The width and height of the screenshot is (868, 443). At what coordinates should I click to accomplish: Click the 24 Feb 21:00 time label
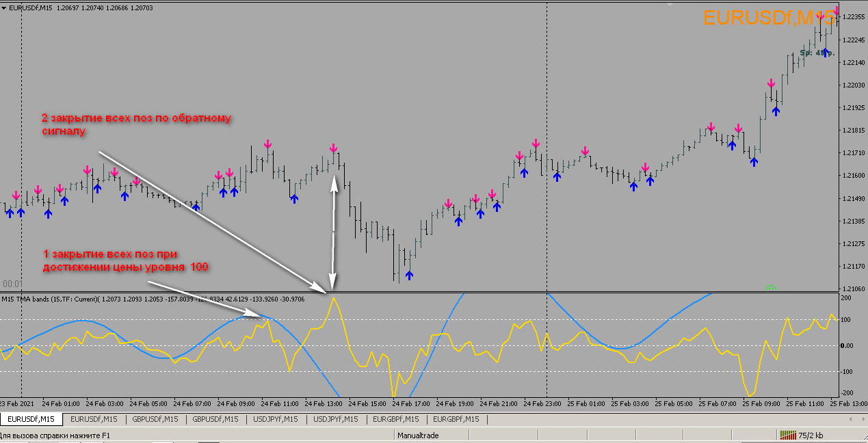click(499, 403)
